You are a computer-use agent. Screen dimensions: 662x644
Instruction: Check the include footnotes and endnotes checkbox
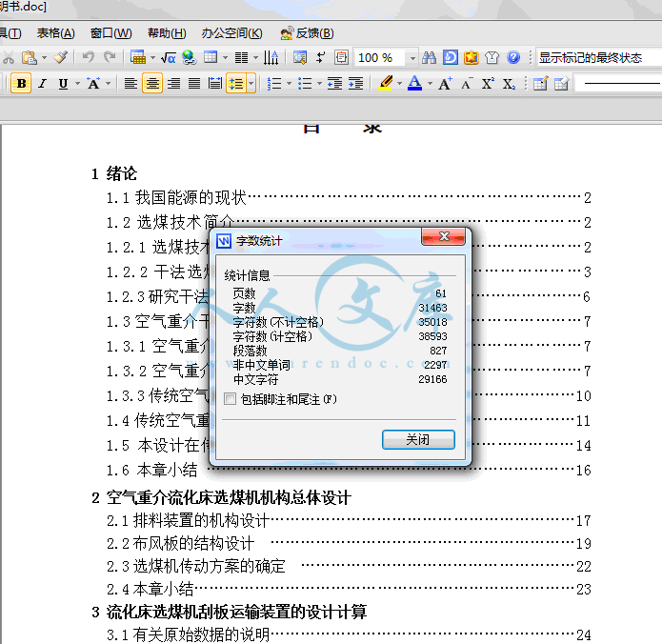point(230,398)
